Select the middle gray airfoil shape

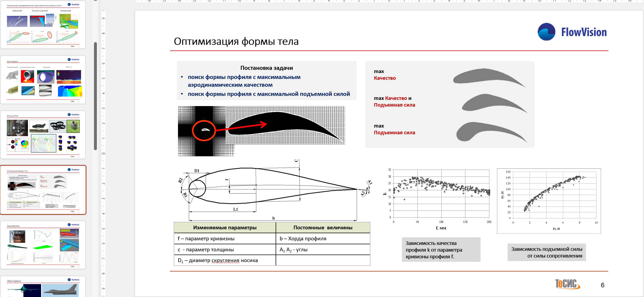point(494,103)
